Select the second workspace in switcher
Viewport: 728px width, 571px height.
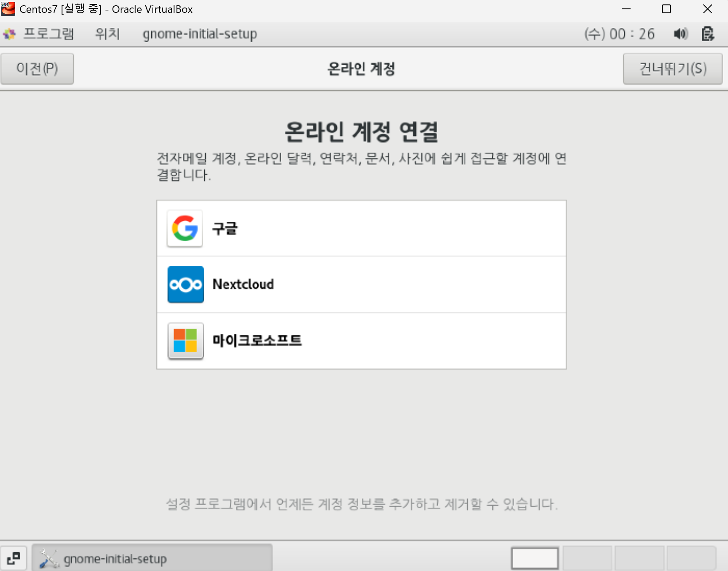coord(587,558)
